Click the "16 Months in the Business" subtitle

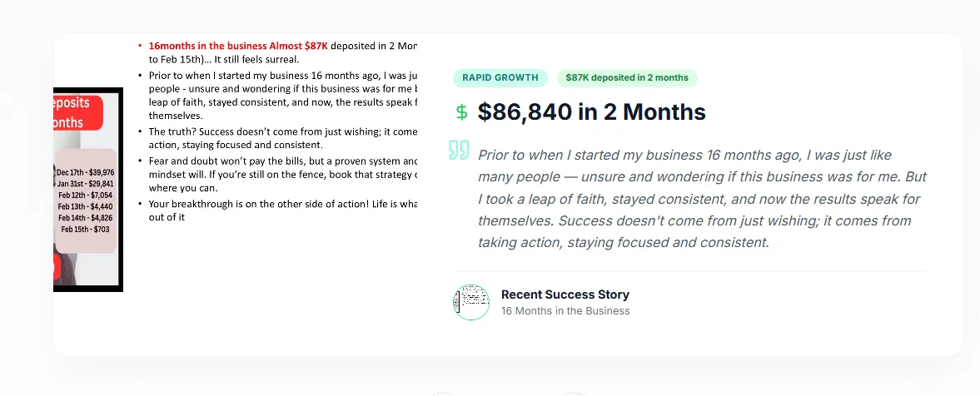point(565,311)
